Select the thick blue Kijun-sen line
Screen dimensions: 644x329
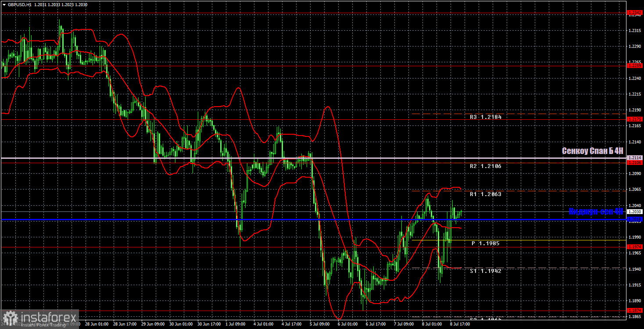[314, 219]
